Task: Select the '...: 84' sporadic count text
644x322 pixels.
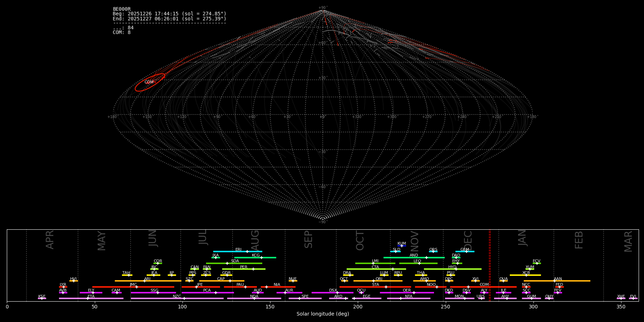Action: point(123,28)
